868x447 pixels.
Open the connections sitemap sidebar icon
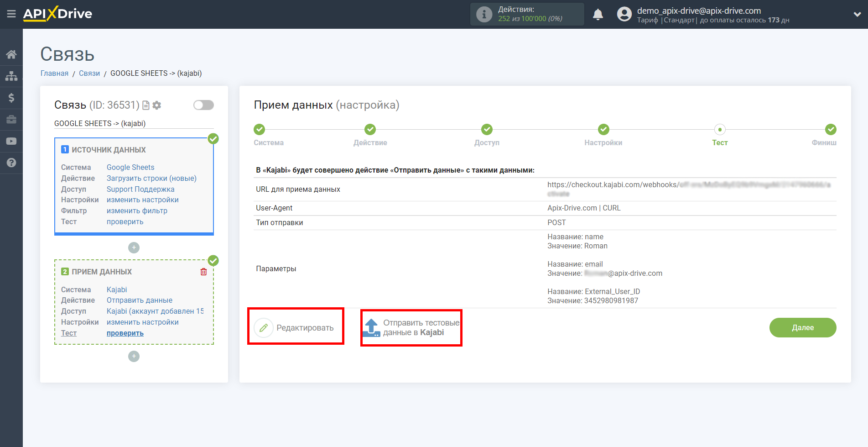pos(11,76)
